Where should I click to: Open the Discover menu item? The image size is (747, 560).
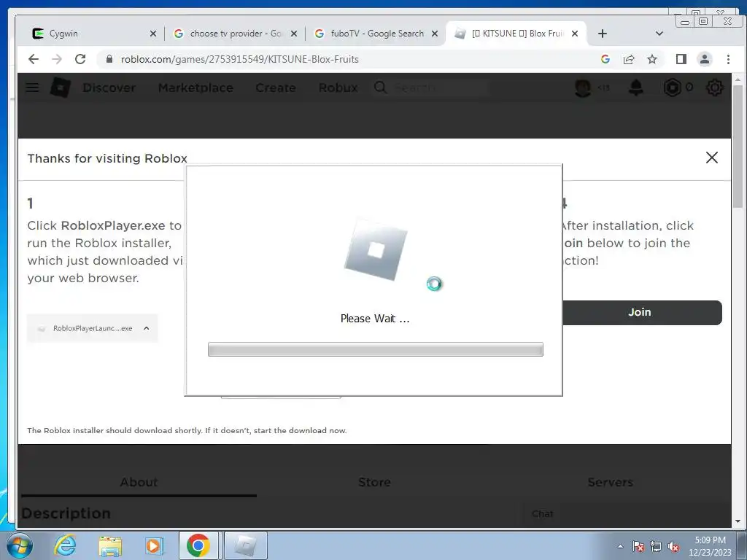[109, 87]
